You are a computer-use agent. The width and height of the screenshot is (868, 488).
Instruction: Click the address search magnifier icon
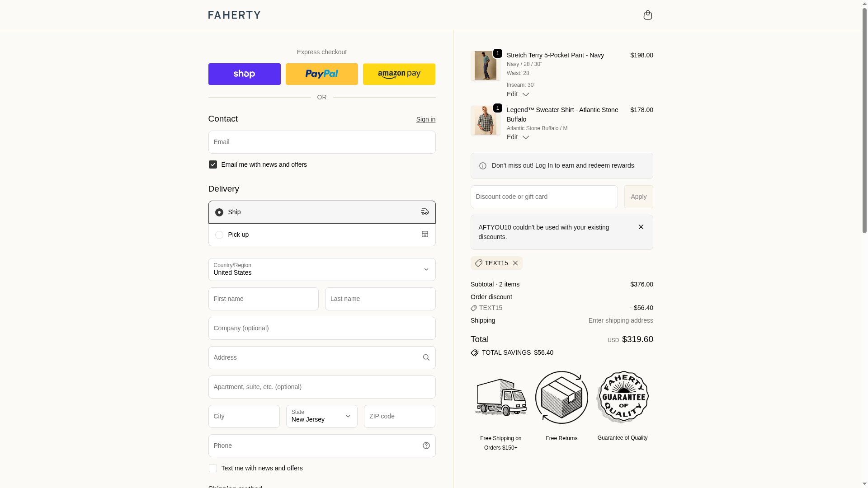pos(426,357)
